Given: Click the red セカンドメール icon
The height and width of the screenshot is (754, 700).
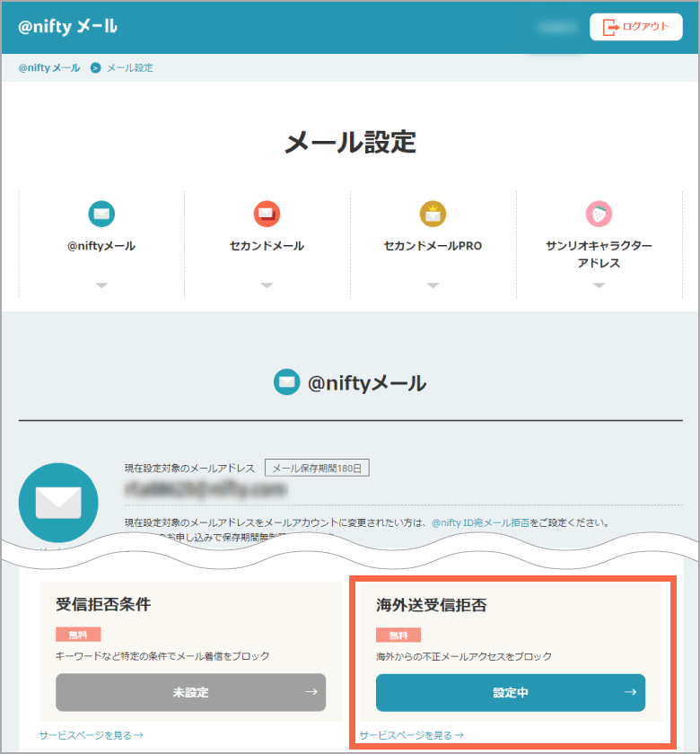Looking at the screenshot, I should tap(267, 214).
